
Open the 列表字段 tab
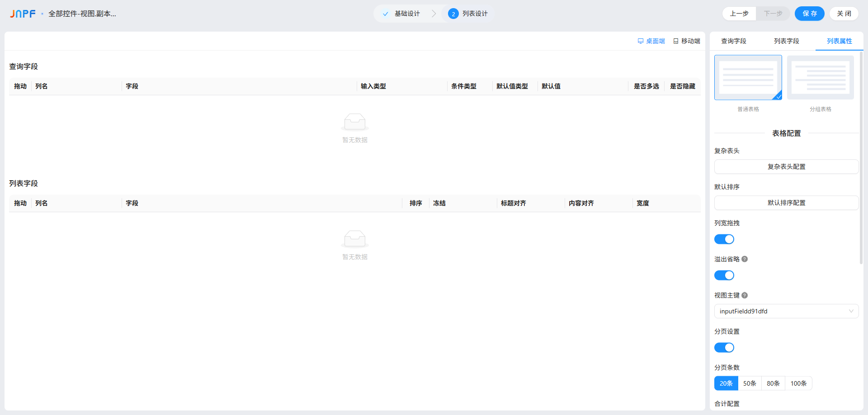point(786,41)
